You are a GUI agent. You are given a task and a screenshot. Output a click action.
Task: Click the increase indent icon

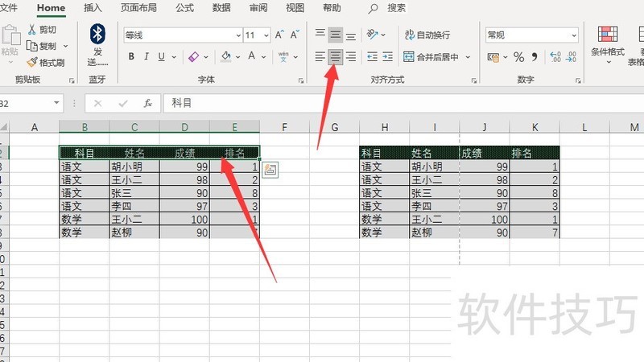pos(388,56)
